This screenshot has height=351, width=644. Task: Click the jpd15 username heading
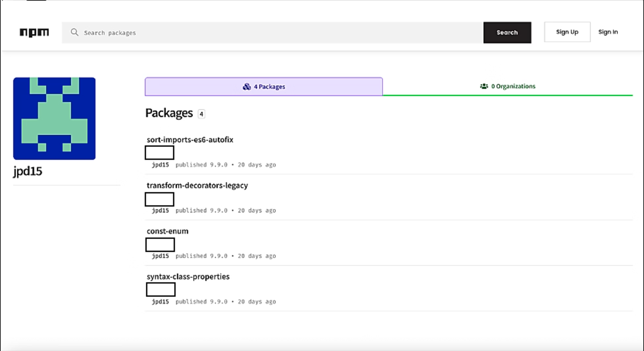click(x=28, y=171)
